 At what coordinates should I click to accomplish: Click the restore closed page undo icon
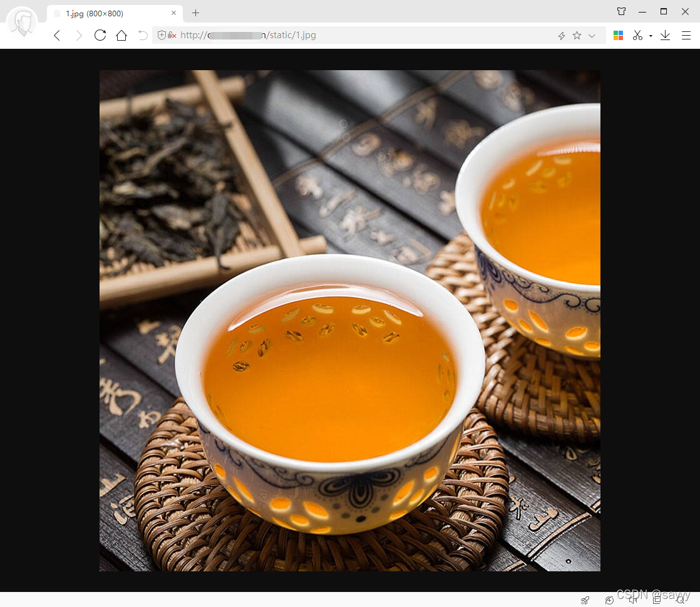pyautogui.click(x=142, y=35)
